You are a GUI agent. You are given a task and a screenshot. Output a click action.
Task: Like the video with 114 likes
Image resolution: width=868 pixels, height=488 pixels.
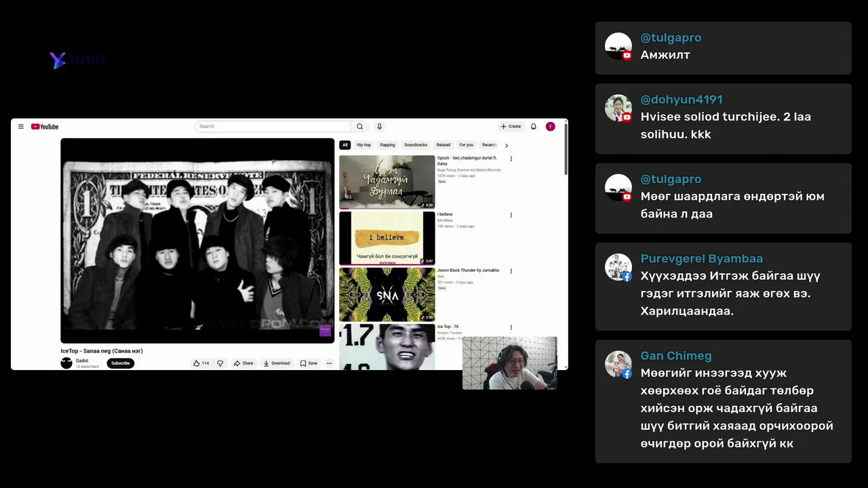pyautogui.click(x=201, y=363)
